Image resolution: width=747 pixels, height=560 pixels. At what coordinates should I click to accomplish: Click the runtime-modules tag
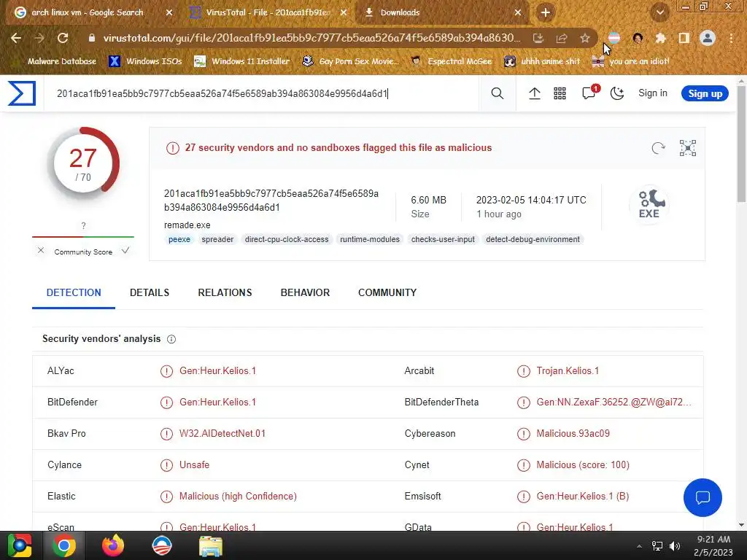(x=370, y=239)
